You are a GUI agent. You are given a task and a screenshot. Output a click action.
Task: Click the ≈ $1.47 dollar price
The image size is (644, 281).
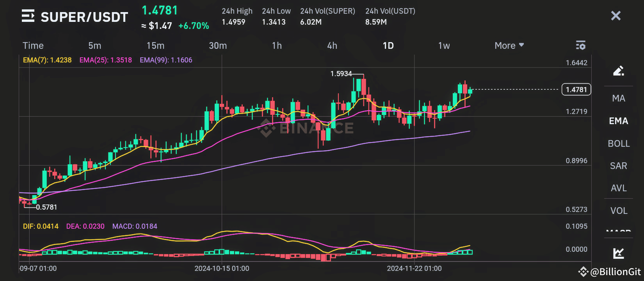click(157, 26)
